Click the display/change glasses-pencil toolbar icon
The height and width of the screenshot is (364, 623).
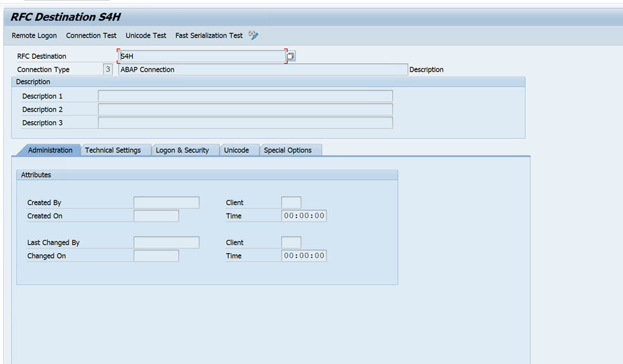pyautogui.click(x=254, y=35)
